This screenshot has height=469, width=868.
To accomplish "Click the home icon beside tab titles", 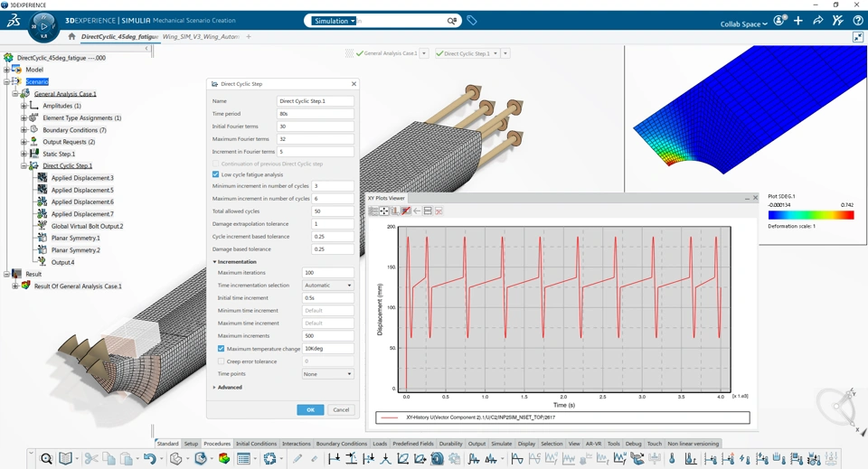I will (x=71, y=36).
